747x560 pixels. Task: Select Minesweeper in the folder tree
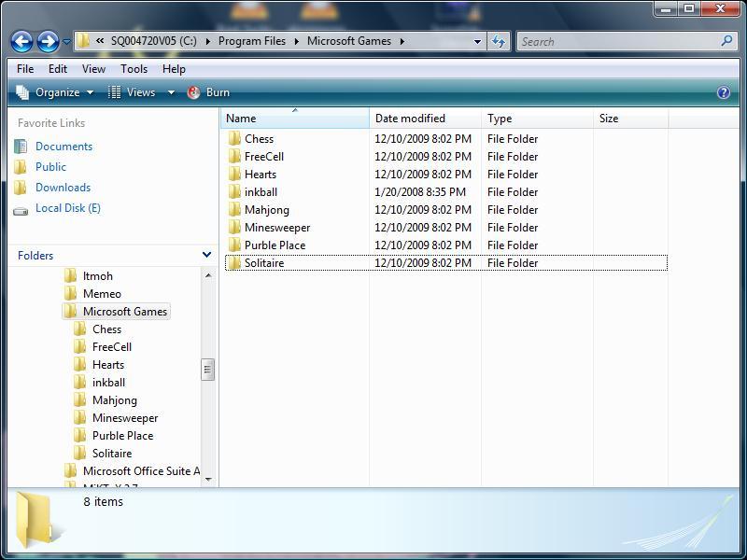(125, 418)
